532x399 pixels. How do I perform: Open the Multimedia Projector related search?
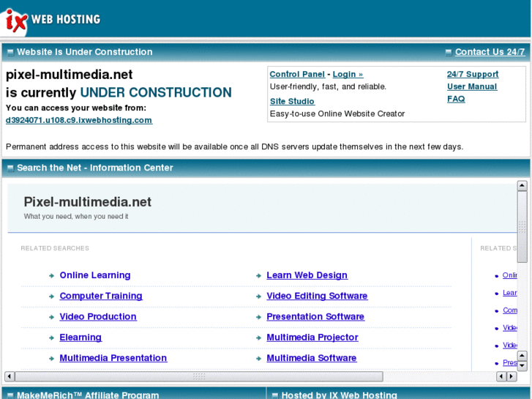tap(312, 338)
